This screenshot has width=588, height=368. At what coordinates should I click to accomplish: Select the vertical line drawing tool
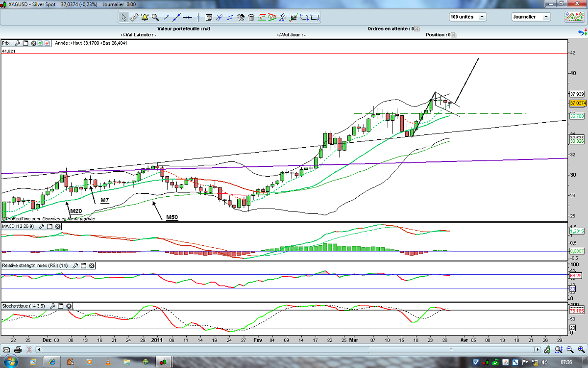tap(198, 17)
